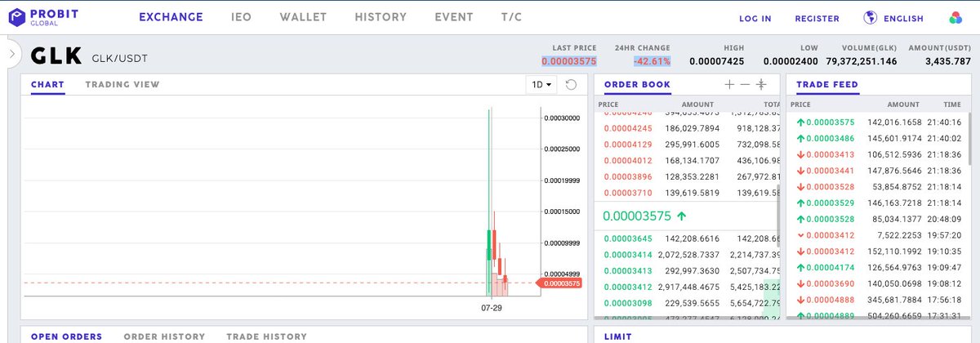Go to the WALLET page
980x343 pixels.
[x=303, y=17]
